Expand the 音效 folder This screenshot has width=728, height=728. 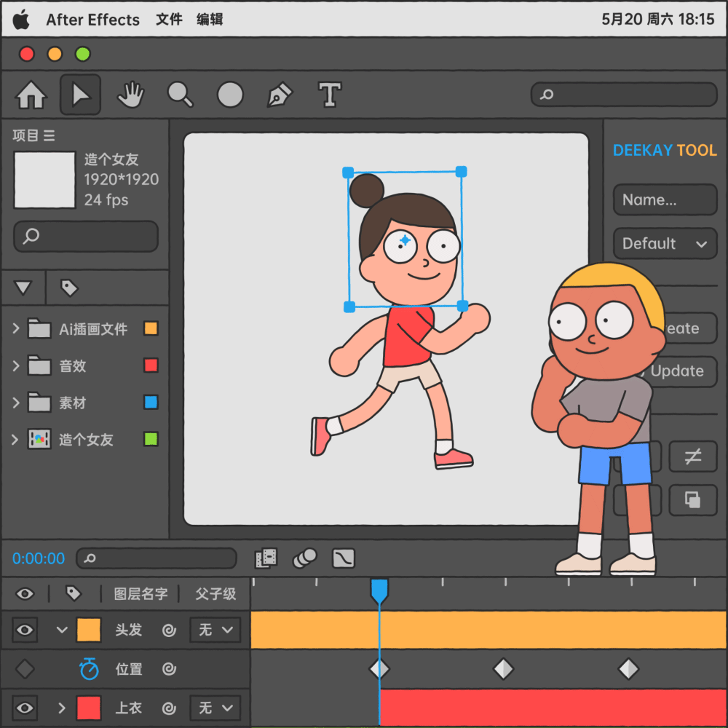click(x=16, y=365)
